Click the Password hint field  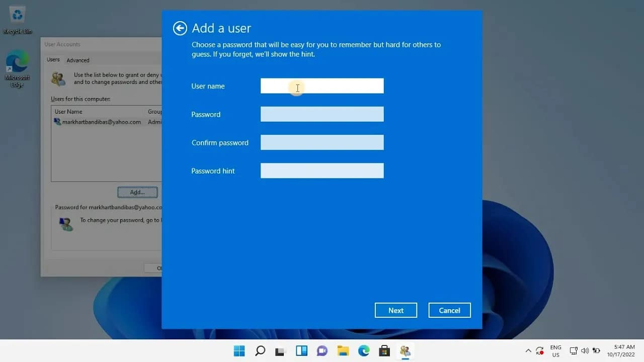[x=322, y=170]
